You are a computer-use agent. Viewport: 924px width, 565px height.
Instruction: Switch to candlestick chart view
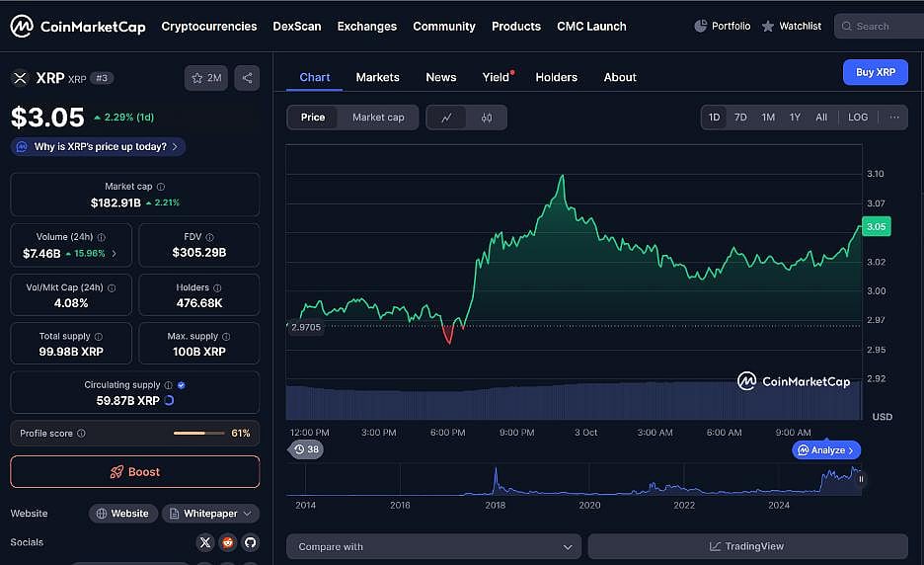486,118
